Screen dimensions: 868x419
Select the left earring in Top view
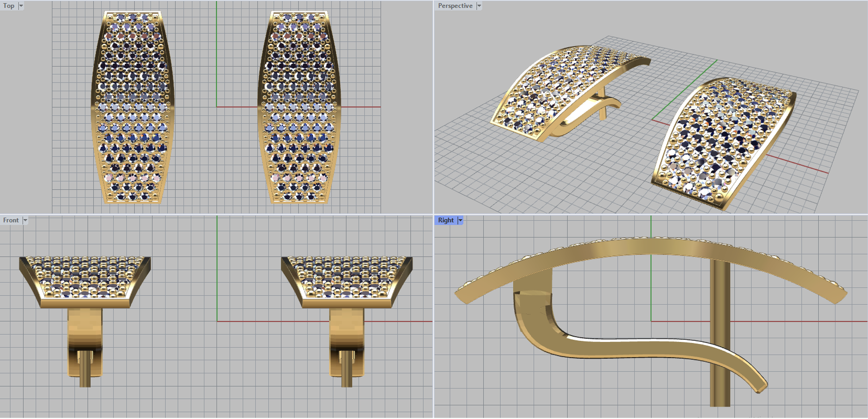pos(133,107)
